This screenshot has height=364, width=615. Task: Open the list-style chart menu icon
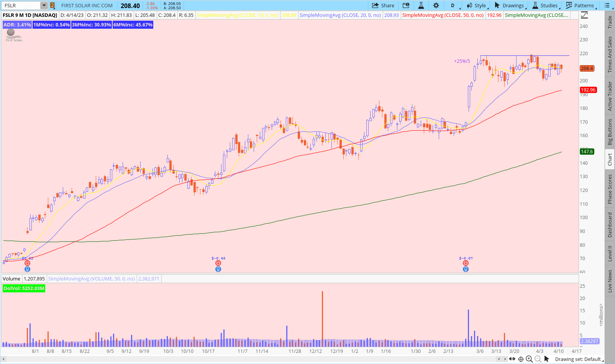pos(607,5)
